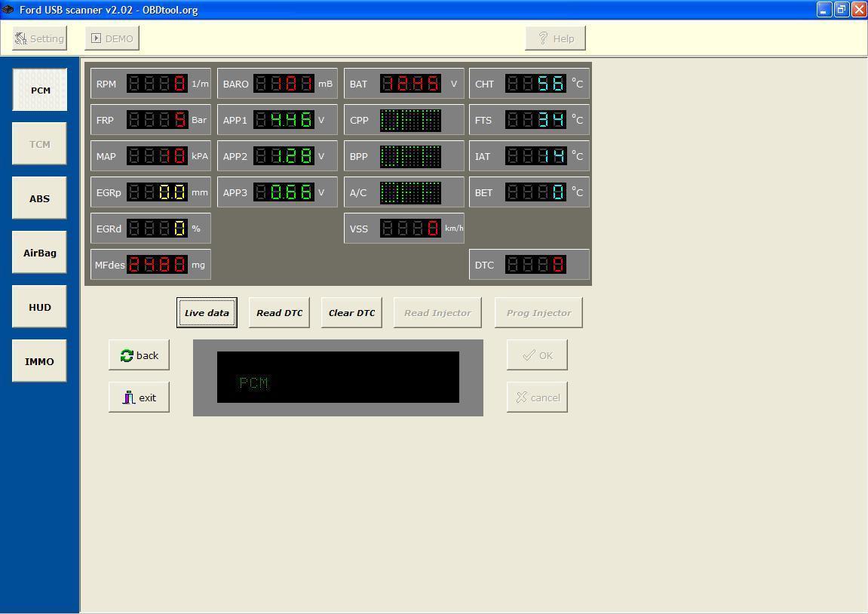Click the BARO mB readout
This screenshot has height=614, width=868.
pos(284,84)
